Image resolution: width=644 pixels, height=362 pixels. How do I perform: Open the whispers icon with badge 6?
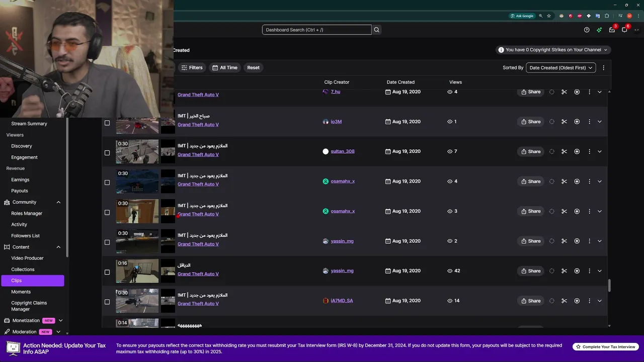[x=624, y=30]
